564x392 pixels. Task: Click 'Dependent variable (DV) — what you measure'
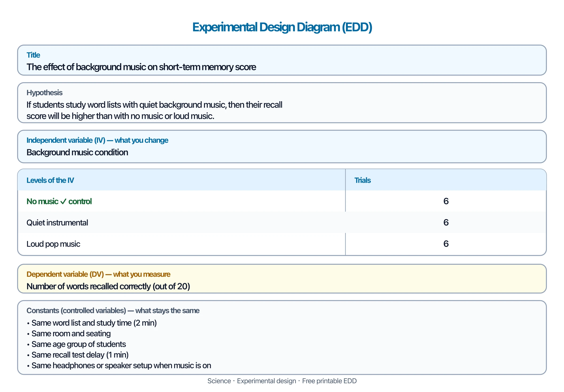(x=98, y=274)
